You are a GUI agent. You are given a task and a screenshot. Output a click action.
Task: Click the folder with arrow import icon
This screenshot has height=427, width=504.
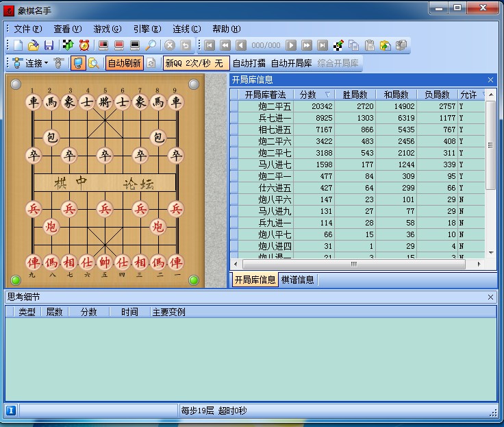[386, 45]
